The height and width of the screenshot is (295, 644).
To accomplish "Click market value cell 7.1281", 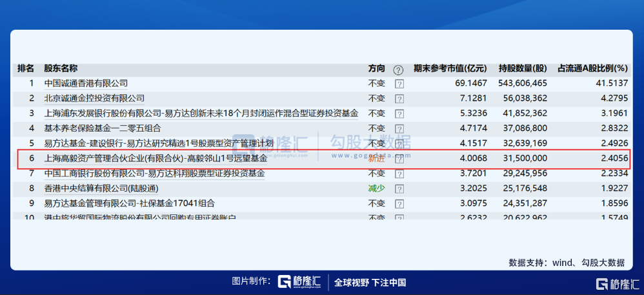I will tap(473, 98).
